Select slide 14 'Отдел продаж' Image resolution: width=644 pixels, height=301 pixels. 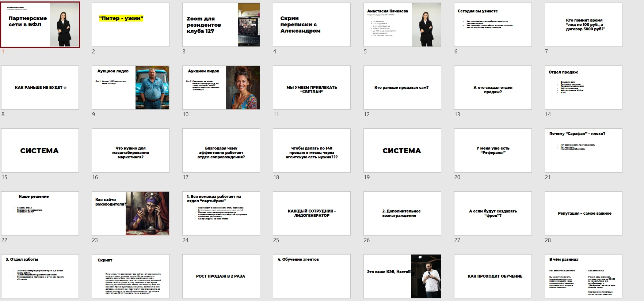click(x=583, y=87)
